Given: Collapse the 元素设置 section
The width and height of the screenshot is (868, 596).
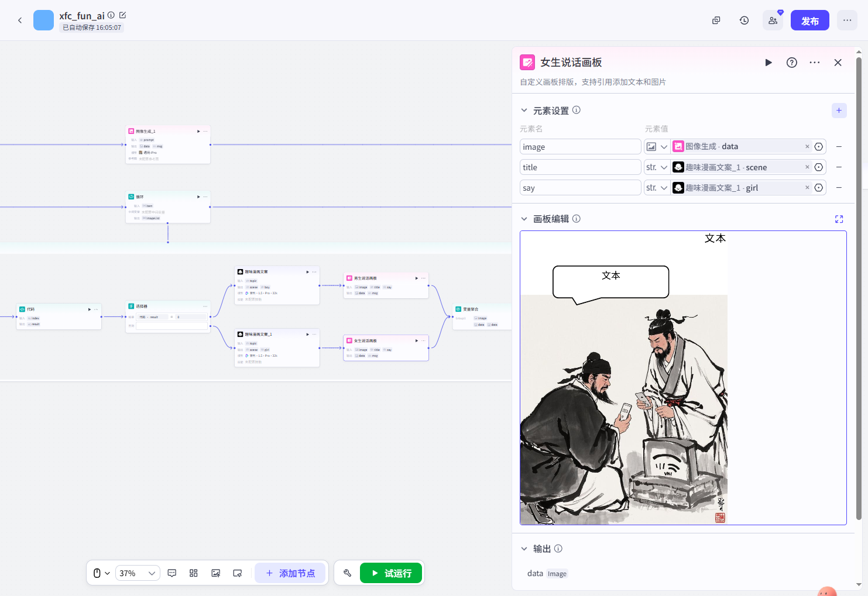Looking at the screenshot, I should point(524,111).
